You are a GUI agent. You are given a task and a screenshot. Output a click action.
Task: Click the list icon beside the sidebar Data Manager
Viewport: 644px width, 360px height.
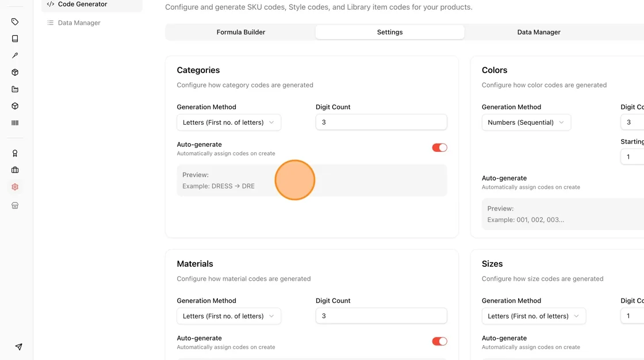pyautogui.click(x=51, y=22)
